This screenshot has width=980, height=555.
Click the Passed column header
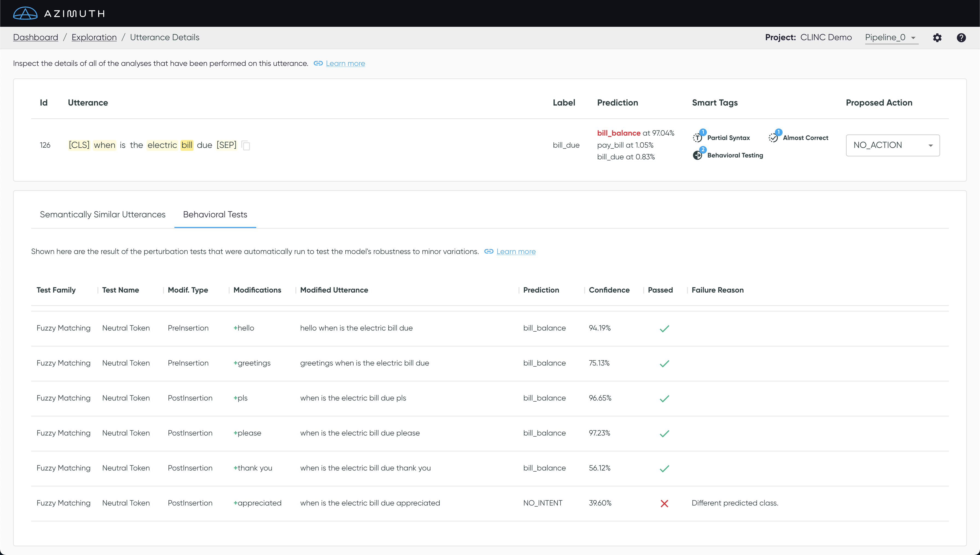pyautogui.click(x=660, y=290)
